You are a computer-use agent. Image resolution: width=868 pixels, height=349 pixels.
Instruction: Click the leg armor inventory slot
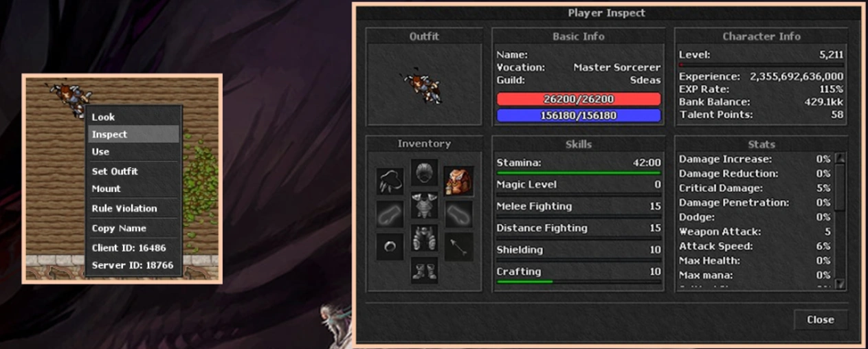pyautogui.click(x=424, y=238)
